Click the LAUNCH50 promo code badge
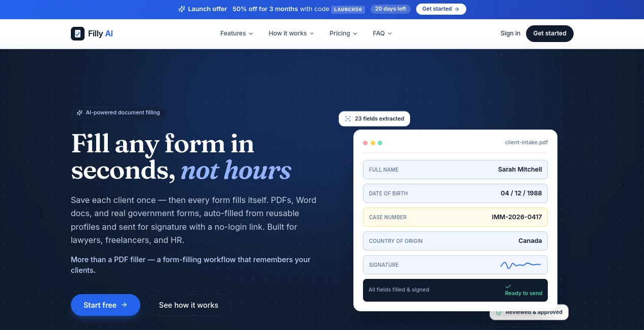Screen dimensions: 644x330 click(x=348, y=9)
